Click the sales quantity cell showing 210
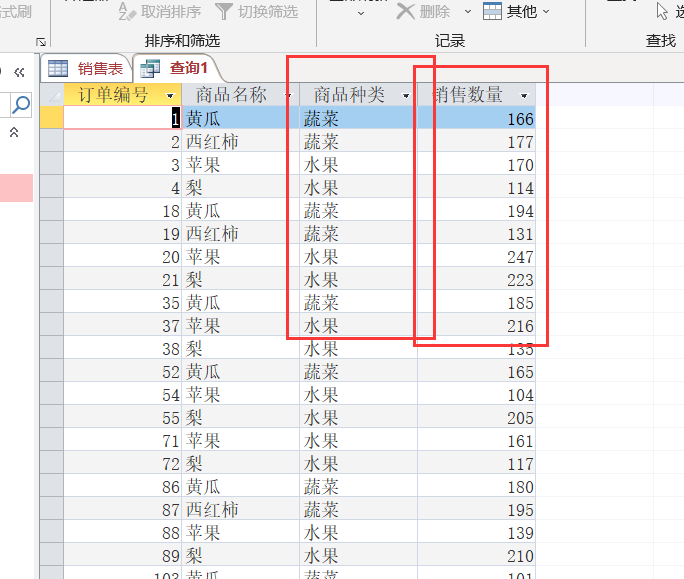 pyautogui.click(x=477, y=555)
